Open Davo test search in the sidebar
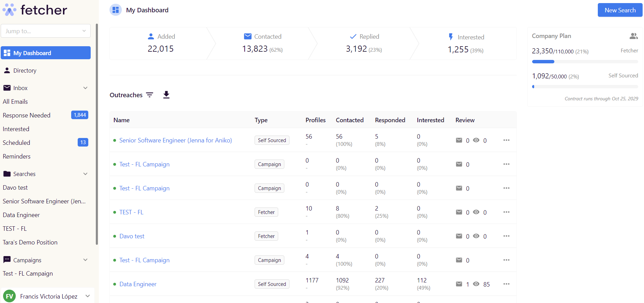 click(x=15, y=188)
